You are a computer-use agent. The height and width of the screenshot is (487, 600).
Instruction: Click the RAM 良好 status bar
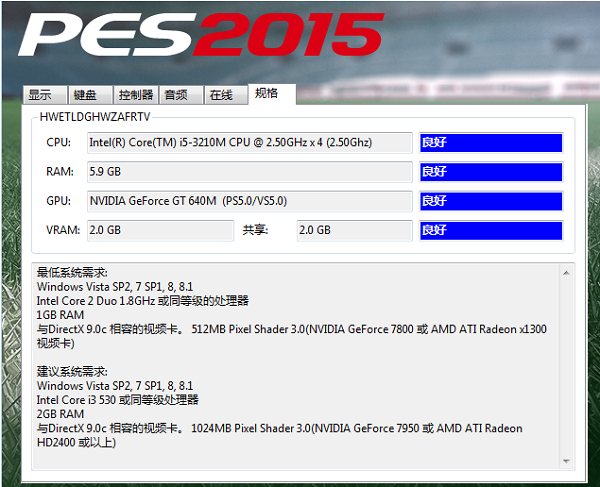tap(491, 172)
